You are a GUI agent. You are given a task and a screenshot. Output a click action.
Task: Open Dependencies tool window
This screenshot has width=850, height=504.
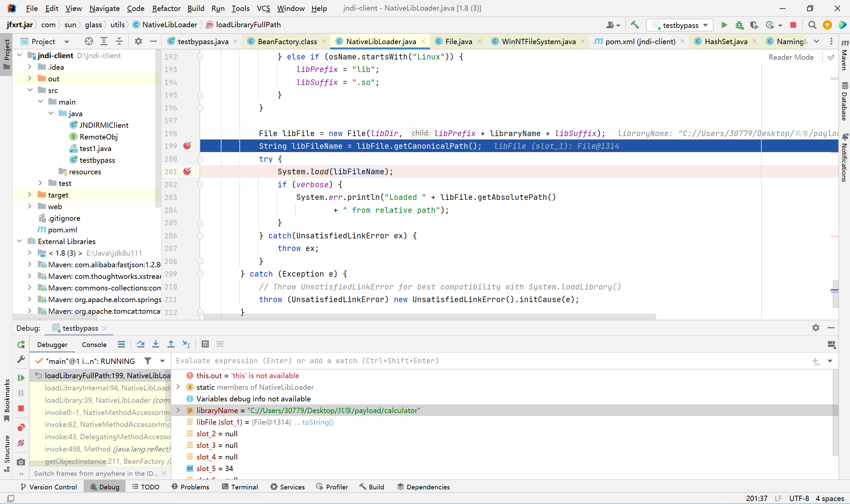pyautogui.click(x=423, y=487)
